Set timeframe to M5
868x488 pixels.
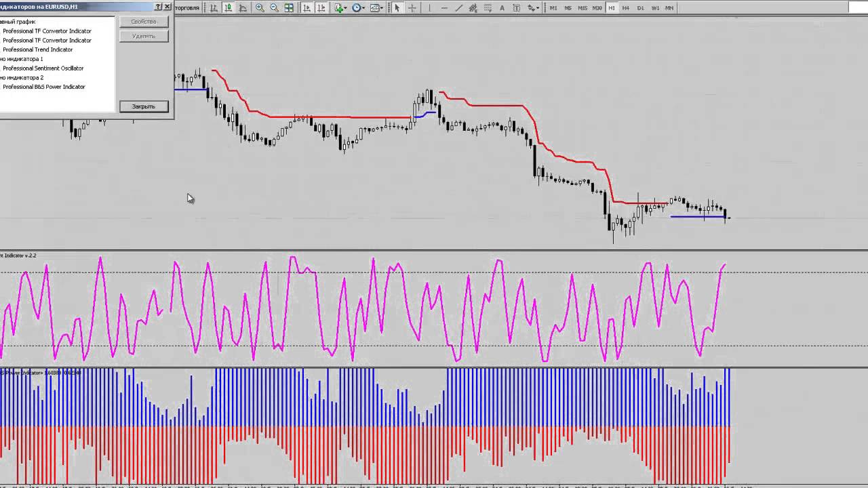pos(568,8)
